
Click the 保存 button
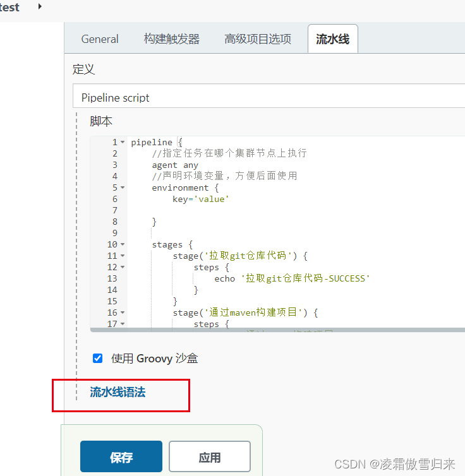coord(121,458)
